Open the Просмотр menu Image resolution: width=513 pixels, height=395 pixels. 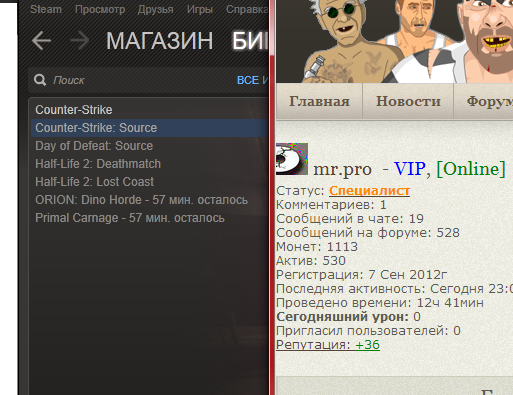pyautogui.click(x=100, y=9)
